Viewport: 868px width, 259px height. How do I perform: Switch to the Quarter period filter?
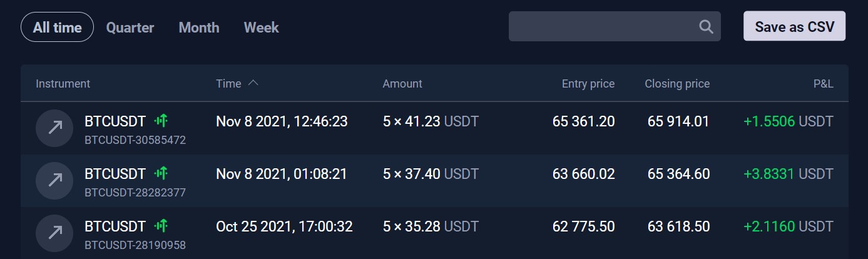point(130,28)
